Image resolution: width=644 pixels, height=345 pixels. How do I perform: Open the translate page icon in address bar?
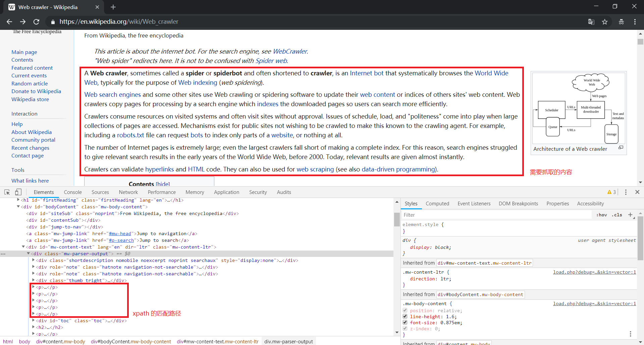tap(591, 22)
